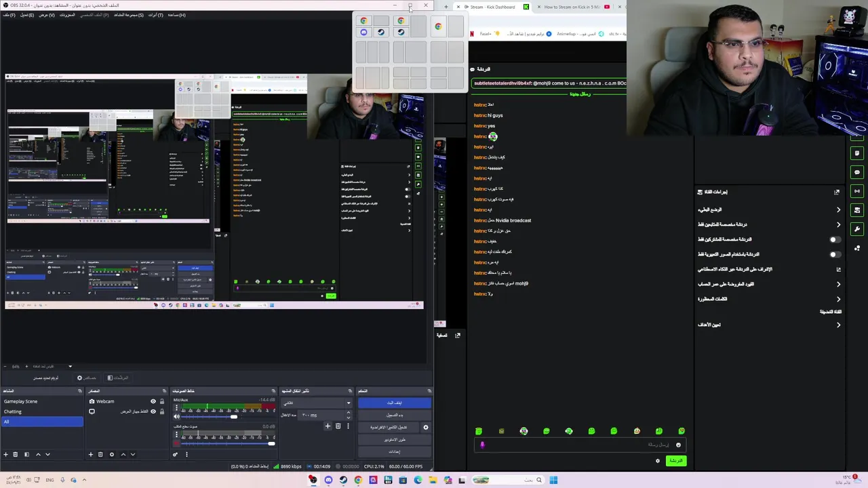Open preview zoom percentage dropdown
Screen dimensions: 868x488
tap(70, 366)
